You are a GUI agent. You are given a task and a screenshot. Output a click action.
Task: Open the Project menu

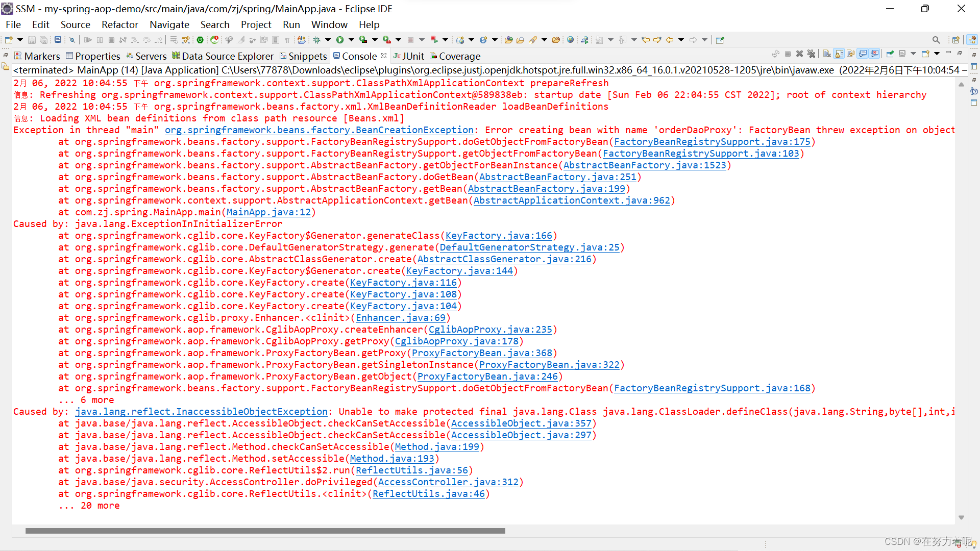pos(256,24)
